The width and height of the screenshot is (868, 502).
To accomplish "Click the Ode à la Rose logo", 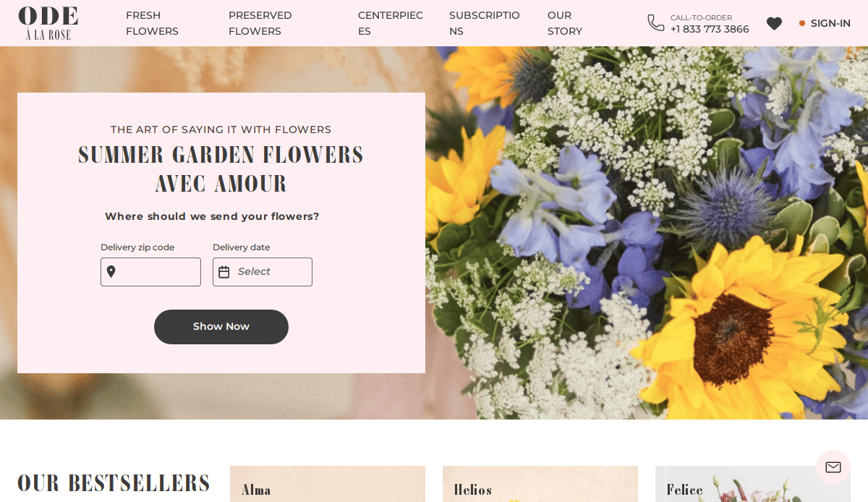I will tap(48, 22).
